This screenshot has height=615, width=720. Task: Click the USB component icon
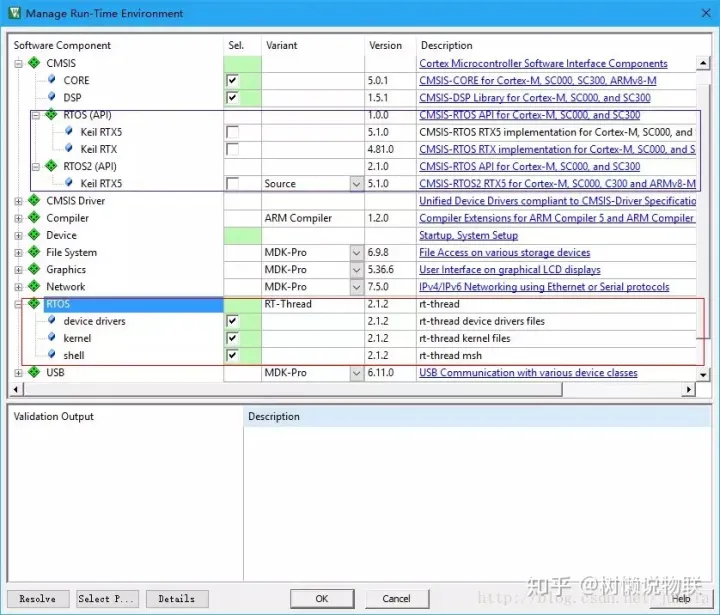pyautogui.click(x=34, y=373)
